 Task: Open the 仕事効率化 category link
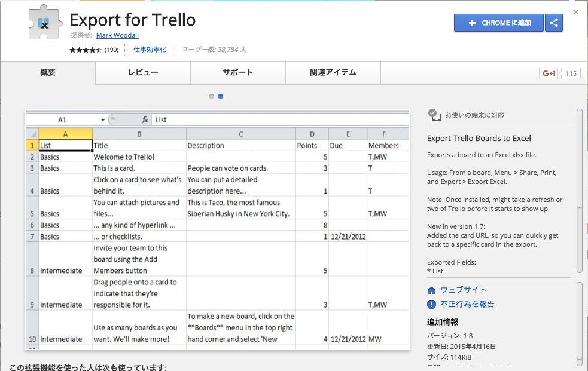150,50
